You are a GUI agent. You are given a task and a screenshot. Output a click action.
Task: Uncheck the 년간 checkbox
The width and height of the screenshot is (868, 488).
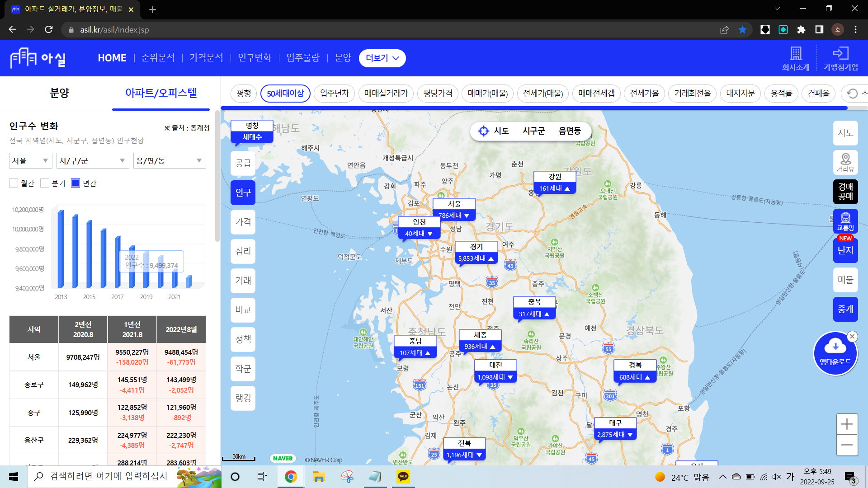tap(75, 183)
